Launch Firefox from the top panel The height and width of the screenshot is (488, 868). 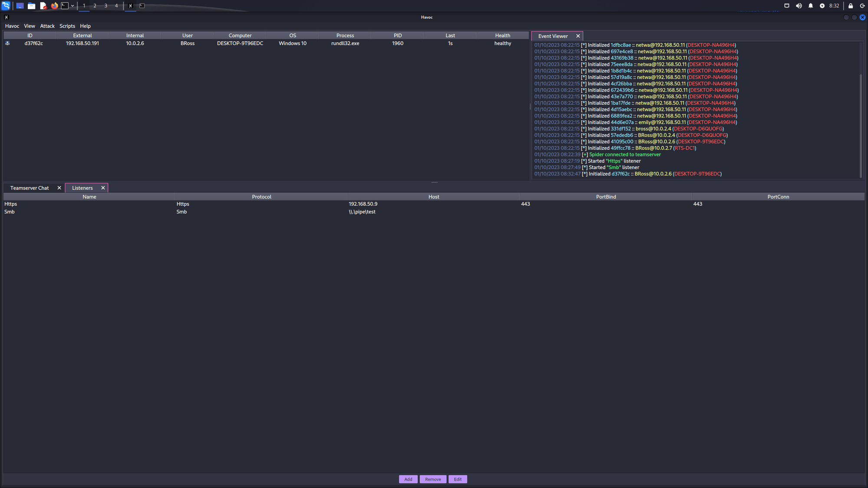54,6
